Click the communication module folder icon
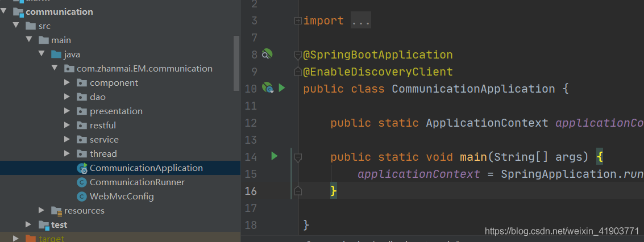The height and width of the screenshot is (242, 644). (19, 12)
